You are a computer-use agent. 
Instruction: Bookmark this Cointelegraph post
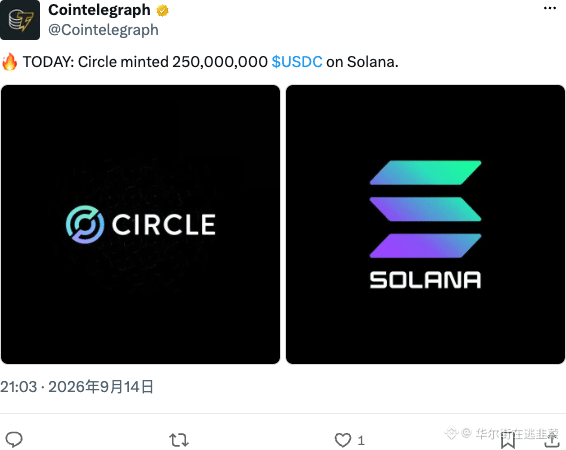(x=508, y=440)
